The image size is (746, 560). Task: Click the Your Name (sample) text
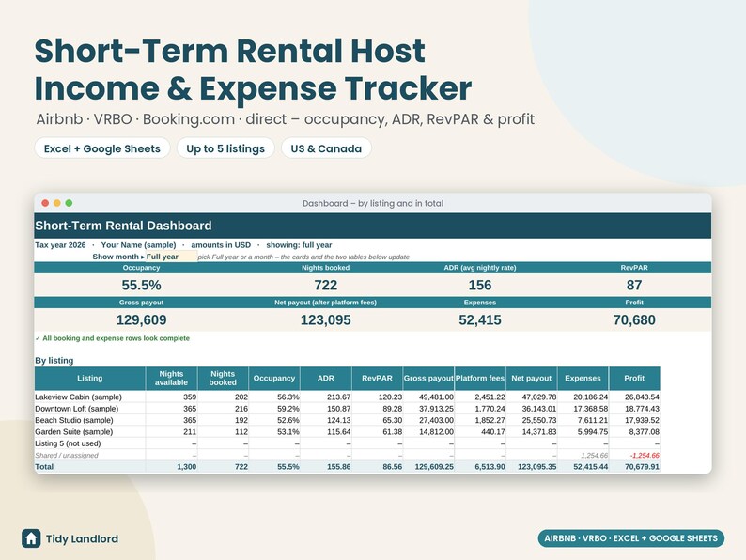(138, 245)
